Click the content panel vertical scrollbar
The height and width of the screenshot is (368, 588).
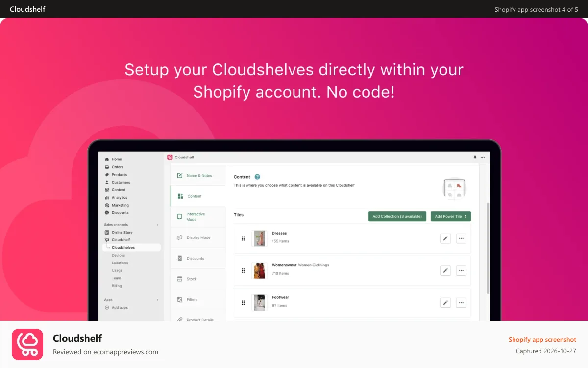487,248
